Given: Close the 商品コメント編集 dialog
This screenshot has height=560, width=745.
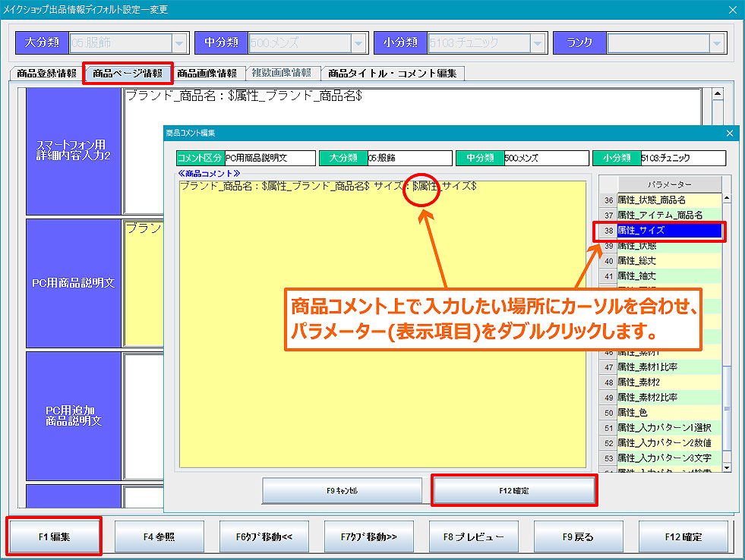Looking at the screenshot, I should tap(730, 133).
